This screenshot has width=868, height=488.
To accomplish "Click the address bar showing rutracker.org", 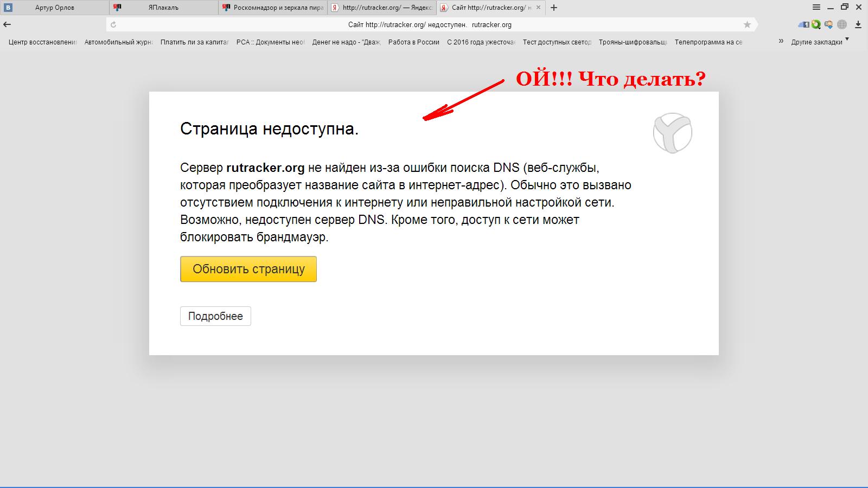I will coord(429,24).
